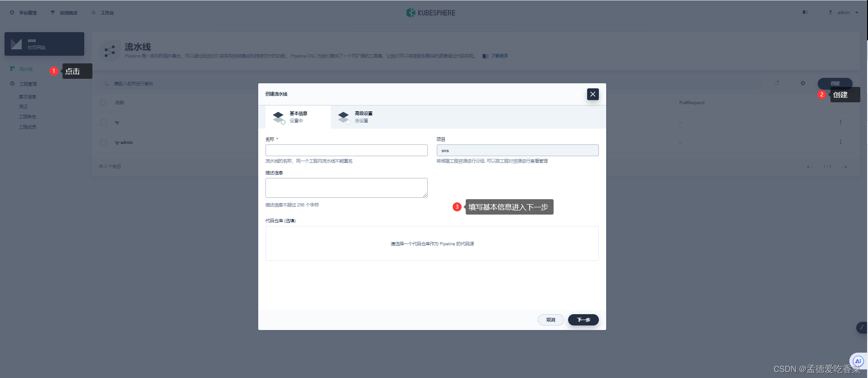Screen dimensions: 868x378
Task: Go to the previous page arrow
Action: [x=810, y=167]
